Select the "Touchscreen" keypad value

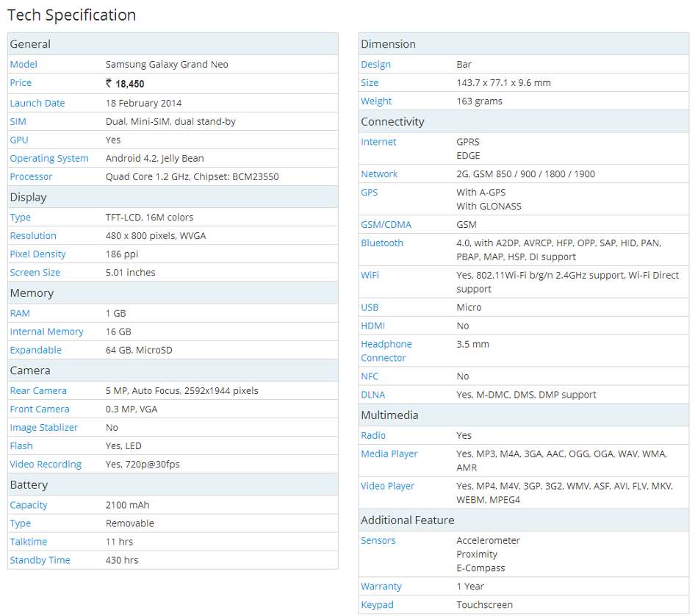(x=484, y=605)
